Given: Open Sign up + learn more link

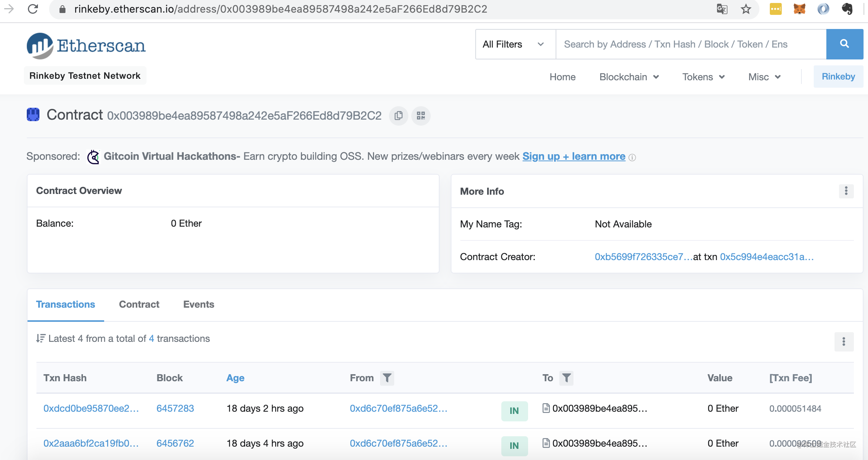Looking at the screenshot, I should click(x=574, y=156).
